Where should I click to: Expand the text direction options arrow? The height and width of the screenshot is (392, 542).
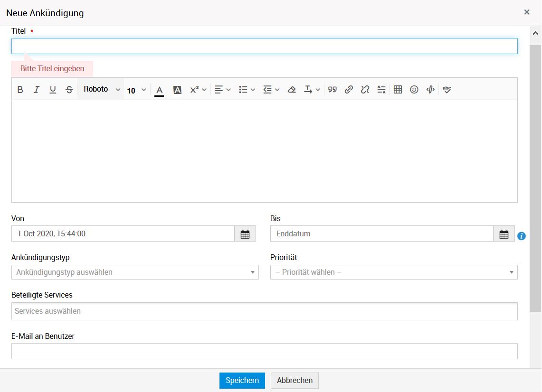(x=318, y=90)
